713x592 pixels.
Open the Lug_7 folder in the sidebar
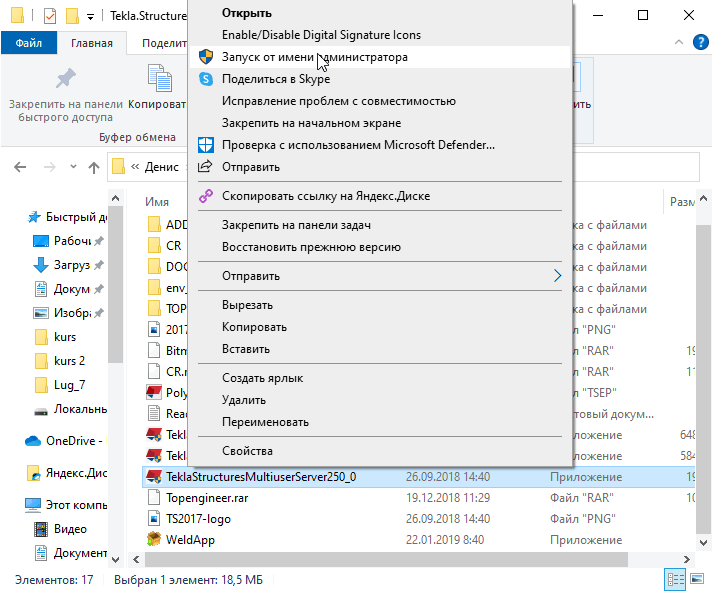60,385
